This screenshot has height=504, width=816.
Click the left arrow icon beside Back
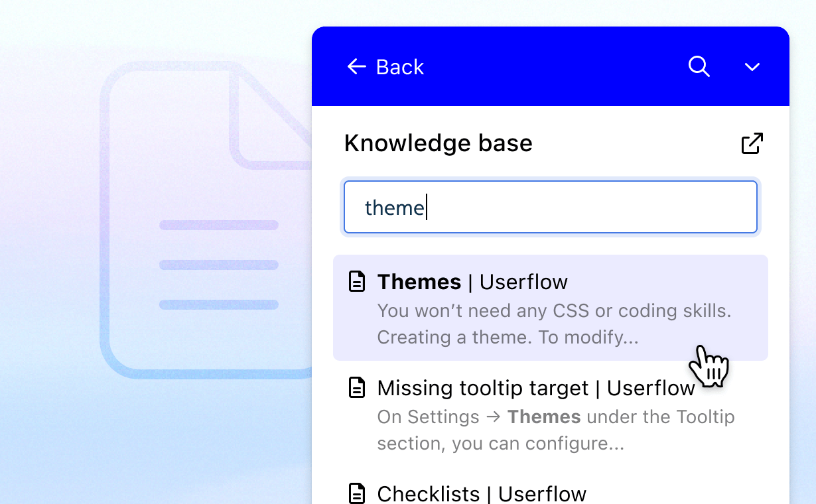point(356,66)
